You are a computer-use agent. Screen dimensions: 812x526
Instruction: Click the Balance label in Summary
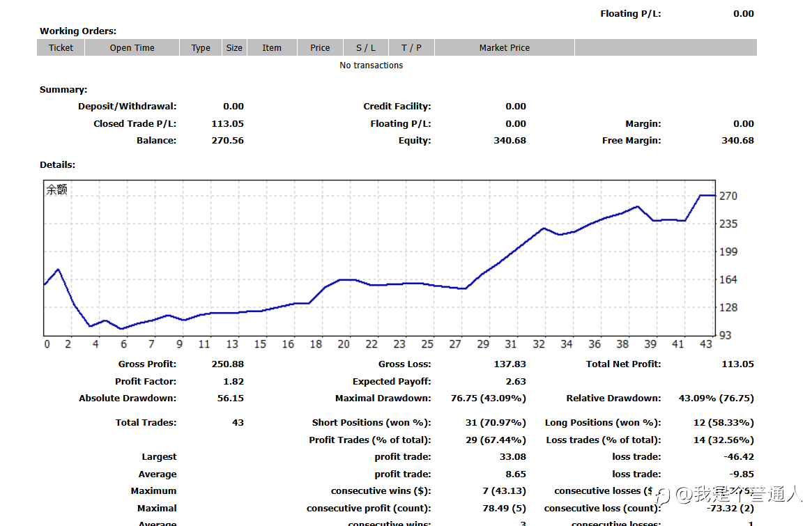pos(156,140)
